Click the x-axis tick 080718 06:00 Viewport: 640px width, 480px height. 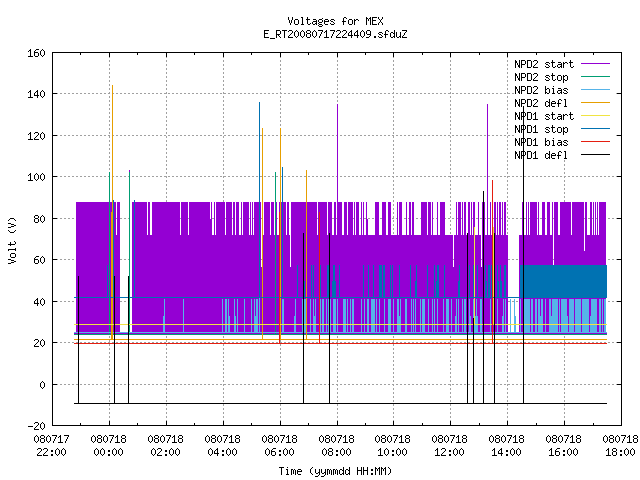(280, 446)
